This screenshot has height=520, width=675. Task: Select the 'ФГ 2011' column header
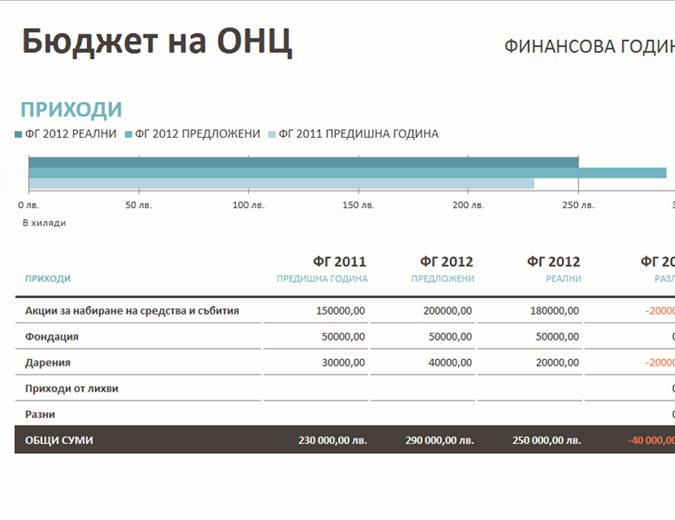[339, 262]
